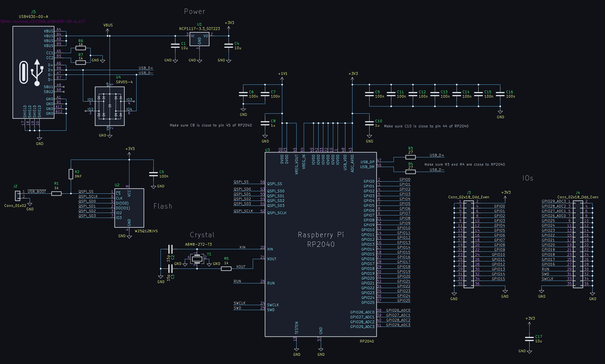
Task: Click the 'USB_BOOT' net label
Action: (x=37, y=191)
